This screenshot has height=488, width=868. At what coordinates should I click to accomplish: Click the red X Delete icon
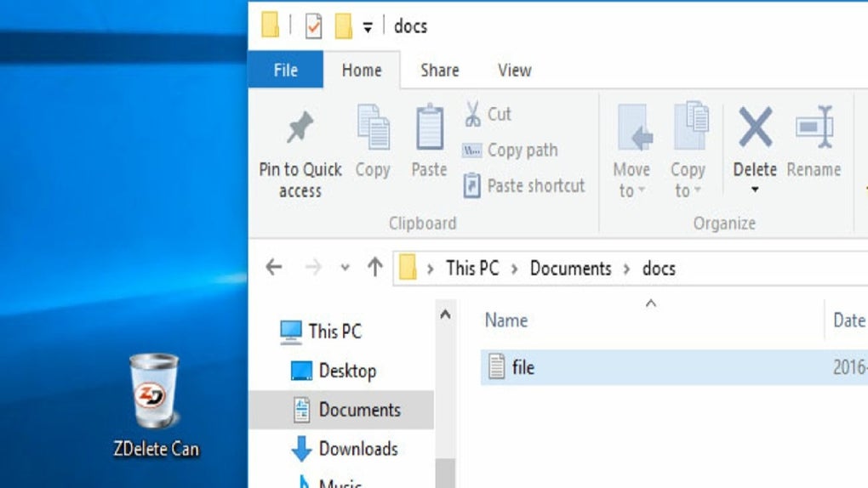[755, 128]
